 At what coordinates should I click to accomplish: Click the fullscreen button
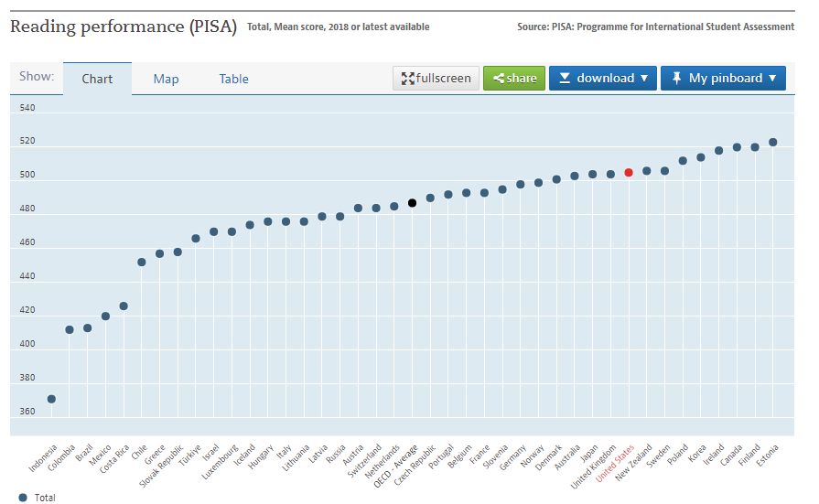(436, 79)
